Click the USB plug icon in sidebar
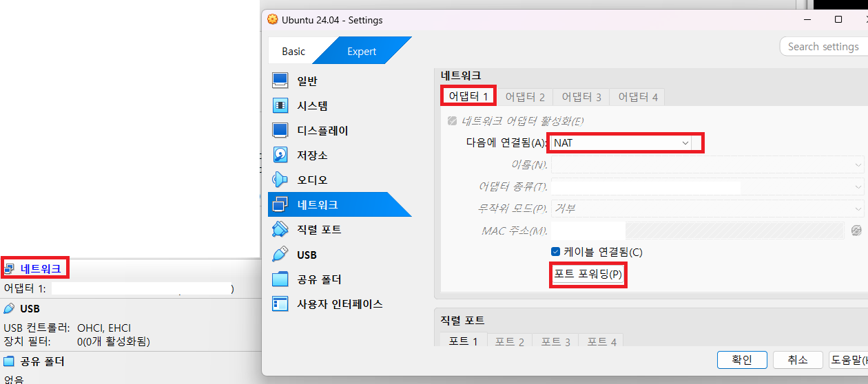 [280, 254]
